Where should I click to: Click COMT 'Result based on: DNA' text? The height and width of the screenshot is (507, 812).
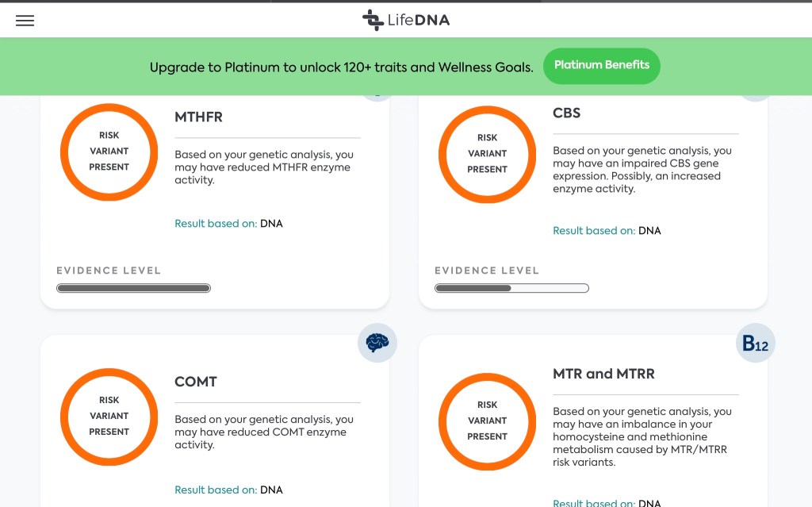[228, 490]
